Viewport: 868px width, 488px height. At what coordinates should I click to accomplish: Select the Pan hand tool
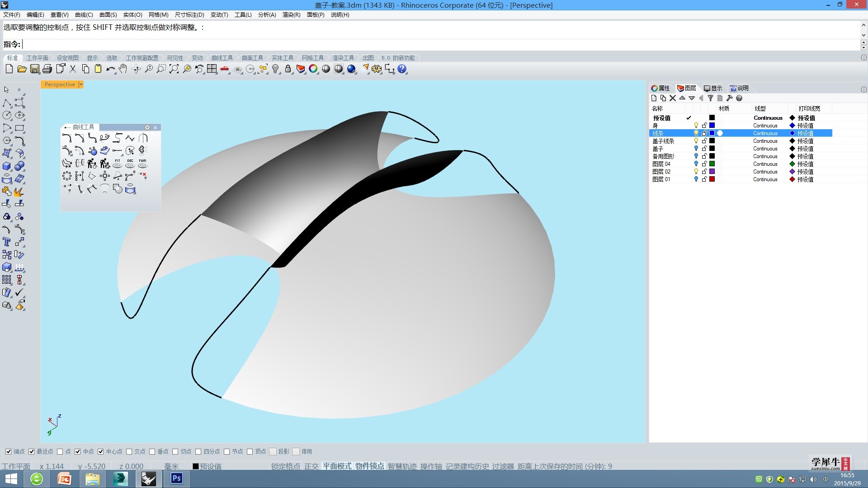pos(123,69)
